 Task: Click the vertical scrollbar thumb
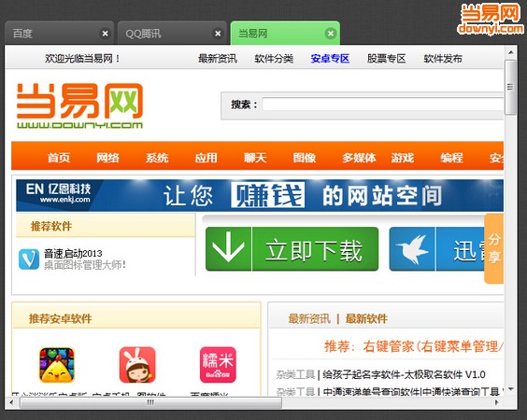pyautogui.click(x=511, y=88)
